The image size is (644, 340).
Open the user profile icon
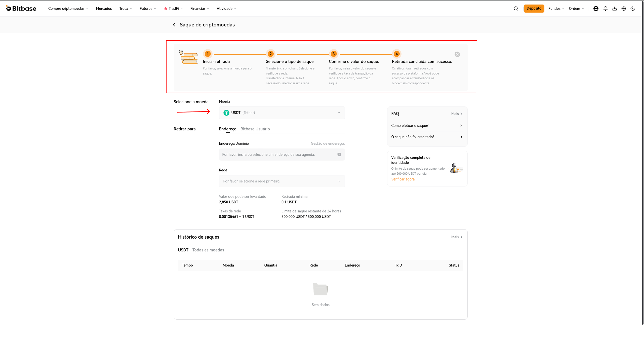(596, 9)
